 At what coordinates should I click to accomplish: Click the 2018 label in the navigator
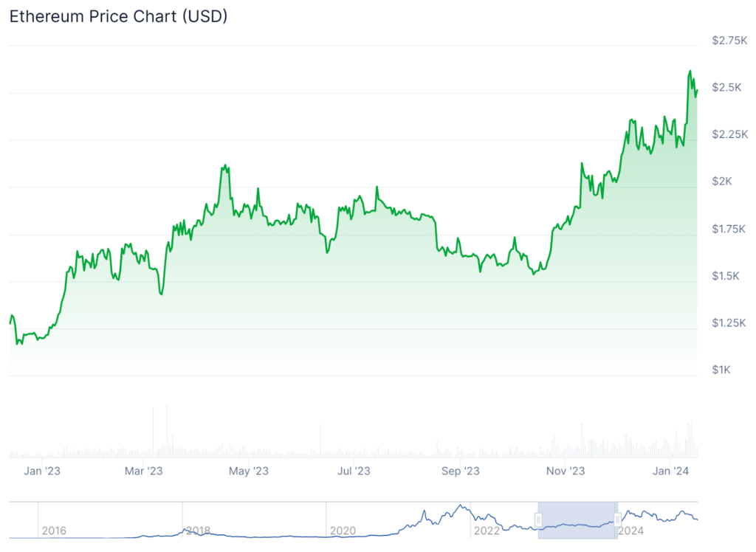tap(199, 531)
